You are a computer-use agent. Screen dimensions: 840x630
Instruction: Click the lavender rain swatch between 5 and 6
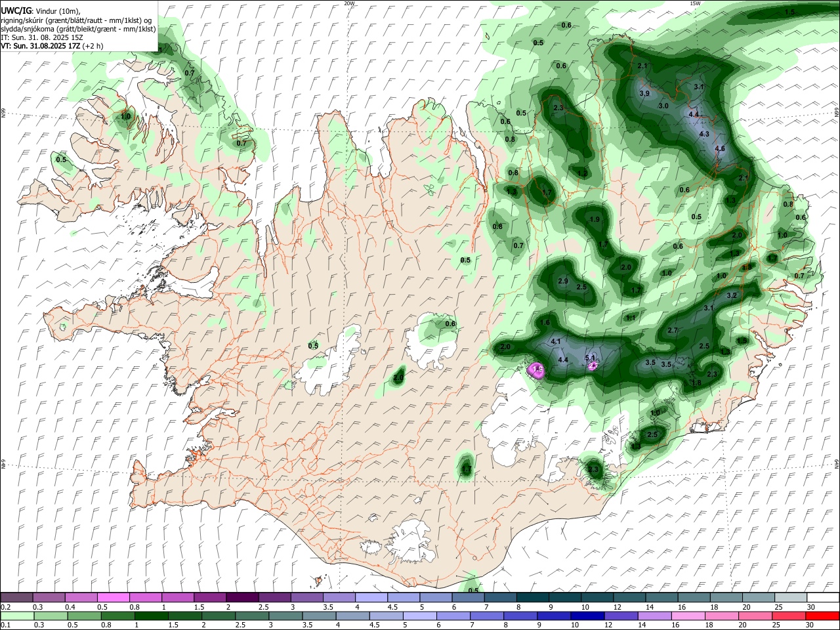tap(420, 616)
